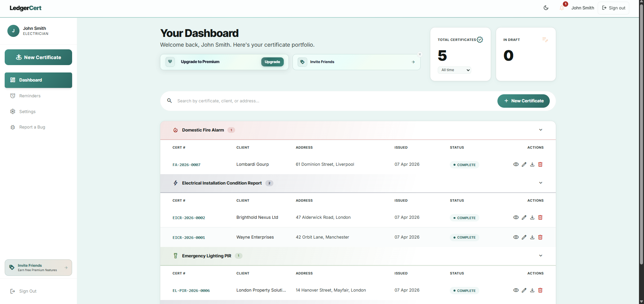The width and height of the screenshot is (644, 304).
Task: Click the fire icon beside Domestic Fire Alarm
Action: [x=175, y=130]
